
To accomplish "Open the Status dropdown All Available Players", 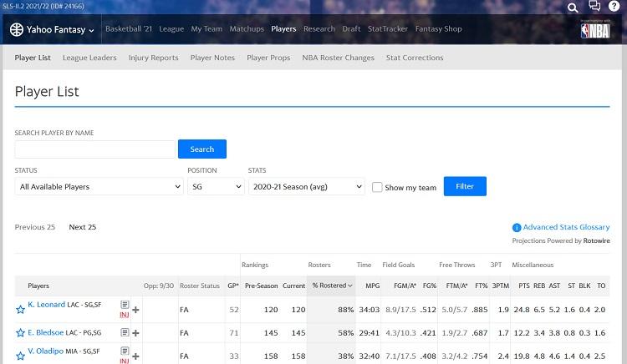I will coord(99,187).
